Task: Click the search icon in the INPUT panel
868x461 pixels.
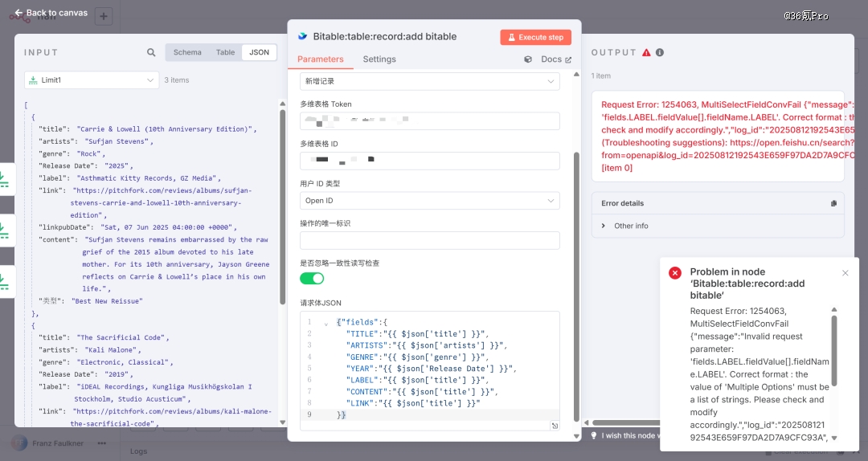Action: click(151, 53)
